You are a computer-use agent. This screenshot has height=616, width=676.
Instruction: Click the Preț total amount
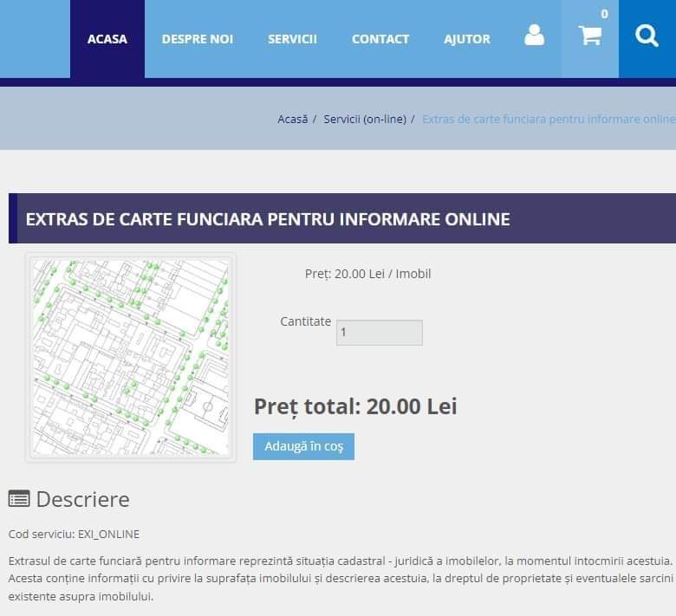point(354,406)
